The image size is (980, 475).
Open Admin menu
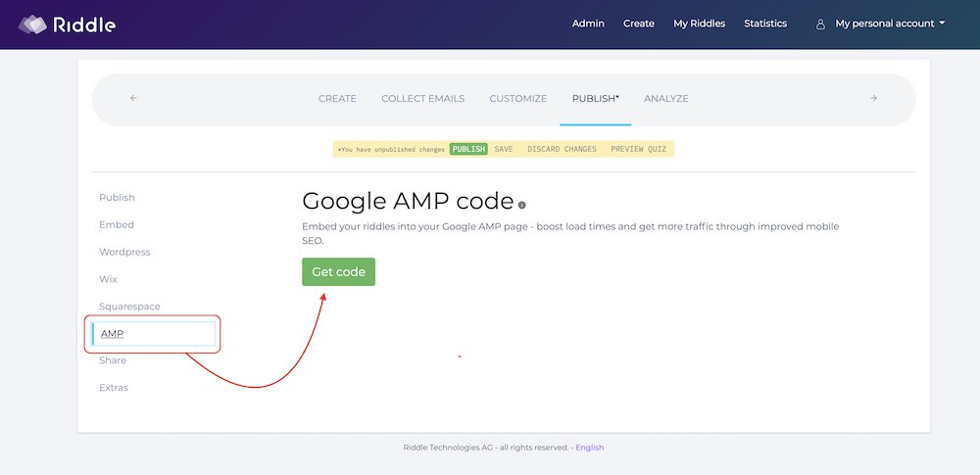click(x=588, y=24)
